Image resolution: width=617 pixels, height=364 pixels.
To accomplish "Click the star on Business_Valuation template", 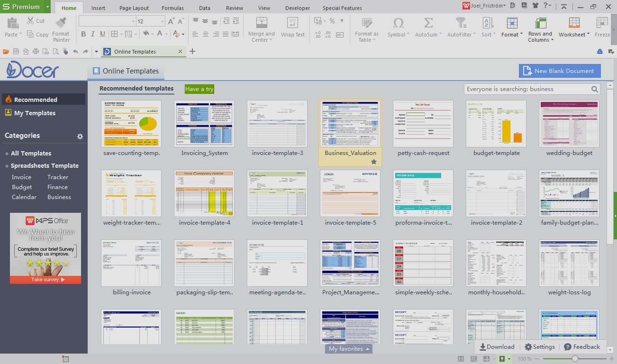I will click(373, 162).
